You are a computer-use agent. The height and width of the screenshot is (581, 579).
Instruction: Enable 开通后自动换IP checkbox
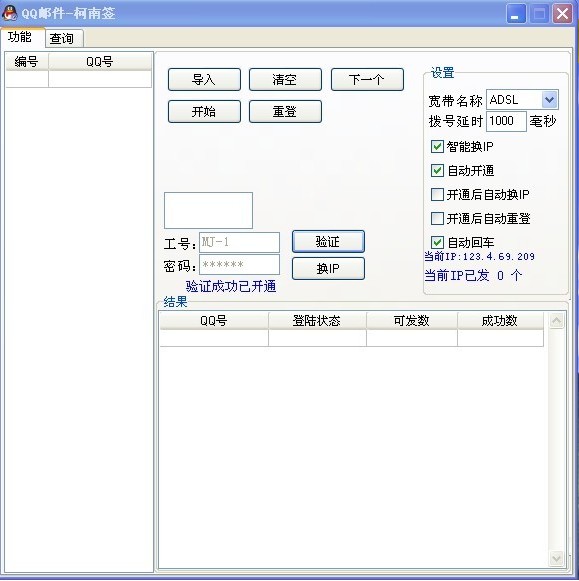pos(437,195)
